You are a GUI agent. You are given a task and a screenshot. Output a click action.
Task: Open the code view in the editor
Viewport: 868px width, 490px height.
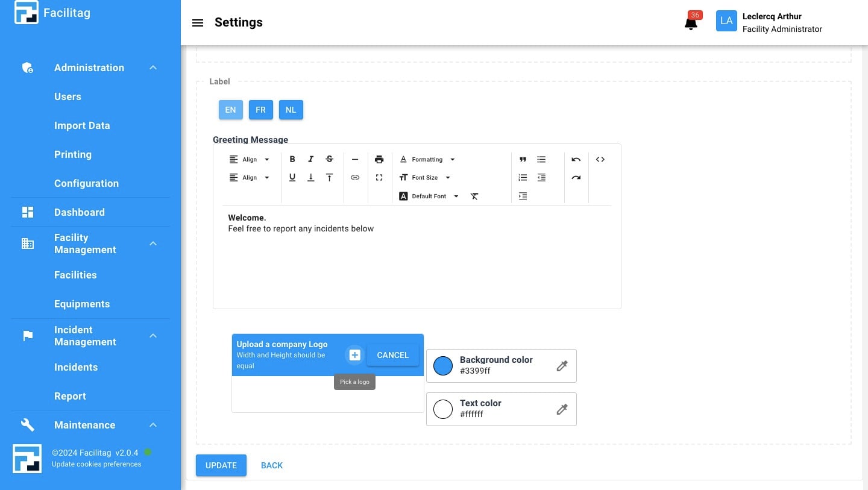point(600,159)
